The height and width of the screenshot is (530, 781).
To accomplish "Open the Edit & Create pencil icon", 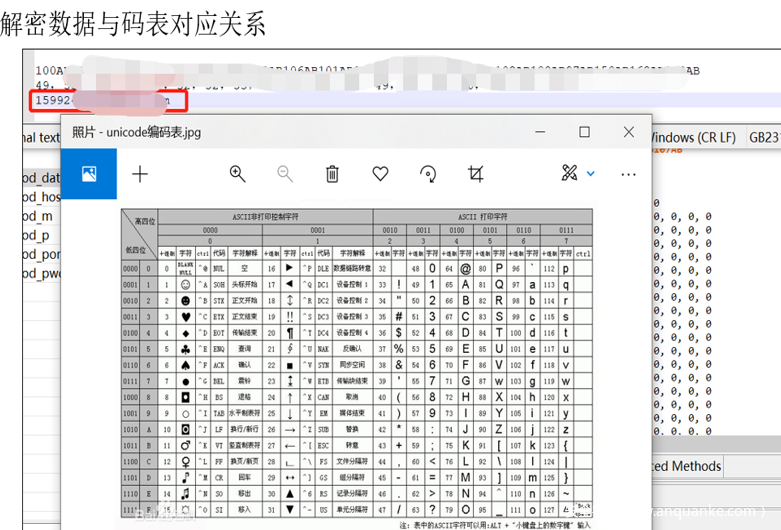I will [569, 173].
